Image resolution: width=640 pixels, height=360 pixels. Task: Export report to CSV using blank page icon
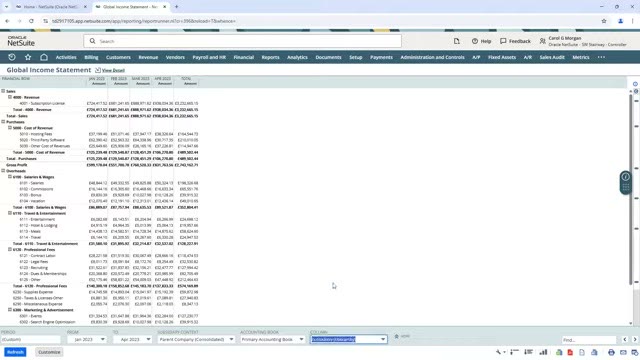coord(582,352)
